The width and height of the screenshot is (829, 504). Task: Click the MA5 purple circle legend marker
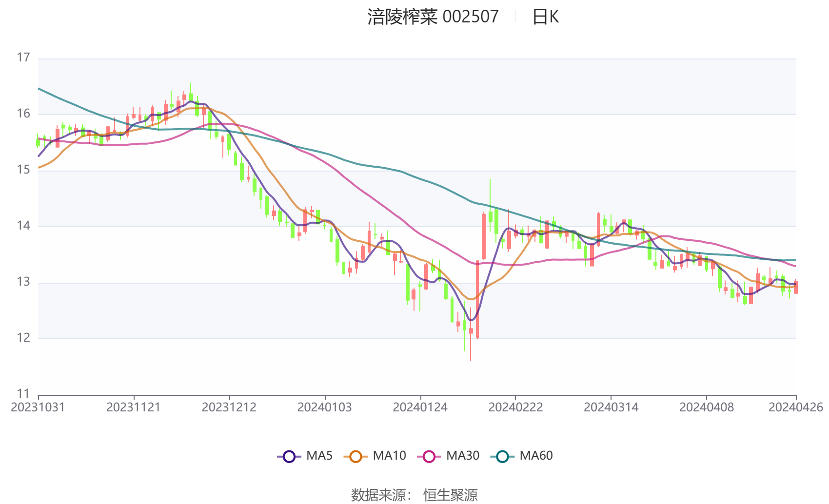(289, 457)
